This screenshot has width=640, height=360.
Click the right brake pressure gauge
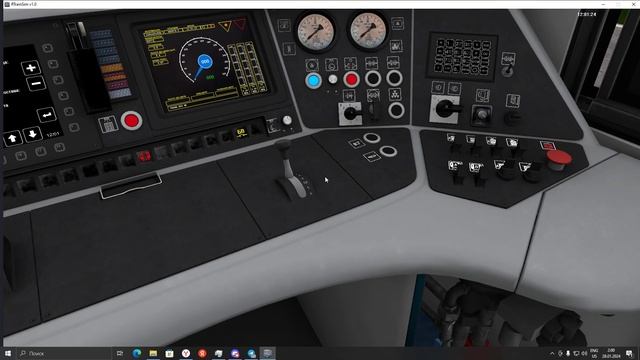[x=368, y=30]
